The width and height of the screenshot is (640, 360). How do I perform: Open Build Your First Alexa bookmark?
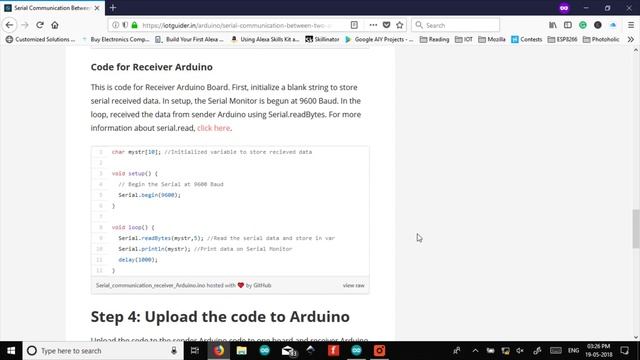click(x=189, y=39)
